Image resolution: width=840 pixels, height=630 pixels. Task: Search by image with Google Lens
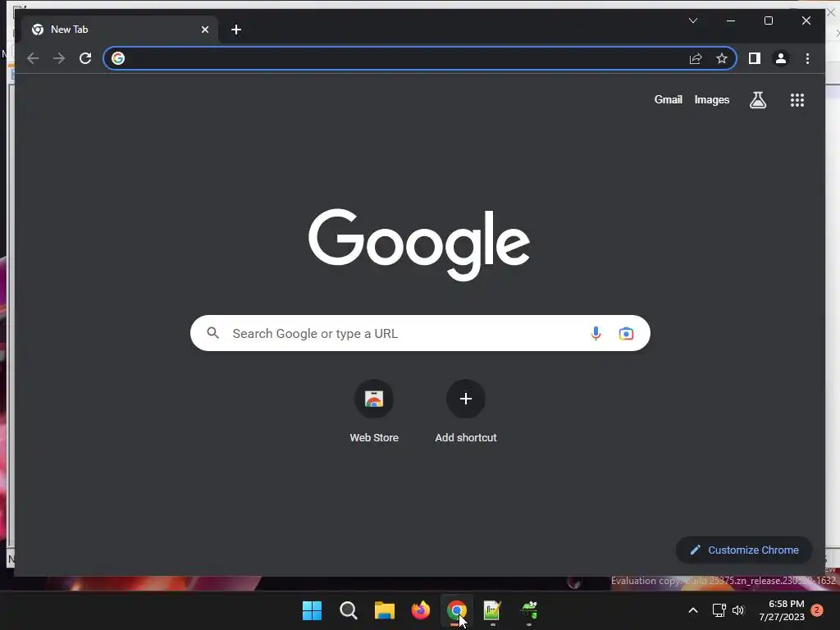(626, 334)
